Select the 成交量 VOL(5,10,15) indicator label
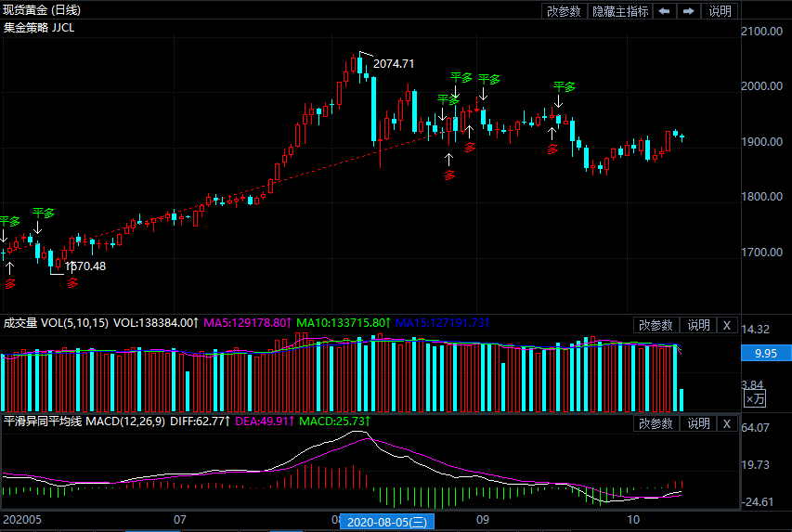Image resolution: width=792 pixels, height=532 pixels. [56, 323]
